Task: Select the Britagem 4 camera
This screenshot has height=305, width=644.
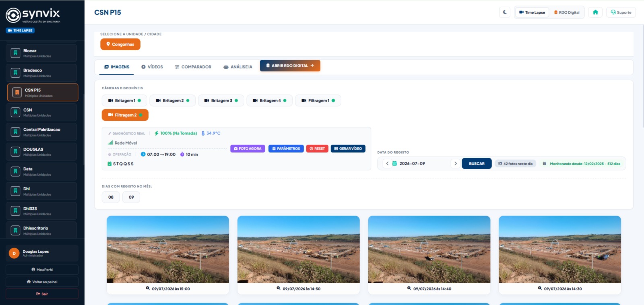Action: coord(270,101)
